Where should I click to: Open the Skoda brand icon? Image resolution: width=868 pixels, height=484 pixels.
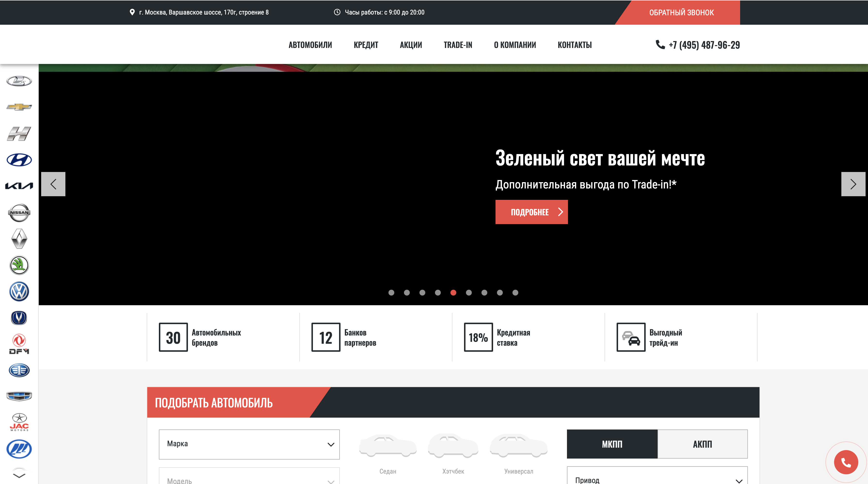click(x=19, y=265)
